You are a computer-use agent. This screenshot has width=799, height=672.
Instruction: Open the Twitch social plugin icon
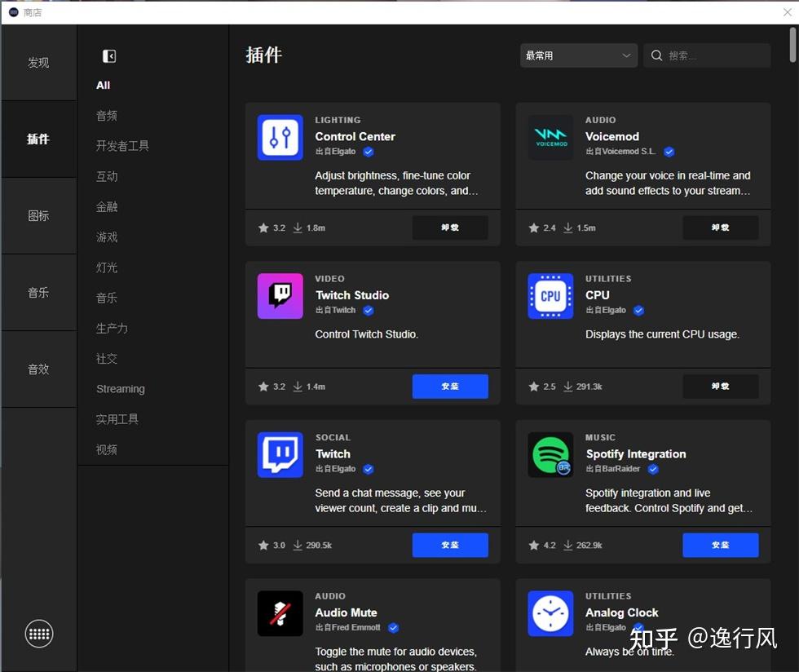tap(280, 454)
